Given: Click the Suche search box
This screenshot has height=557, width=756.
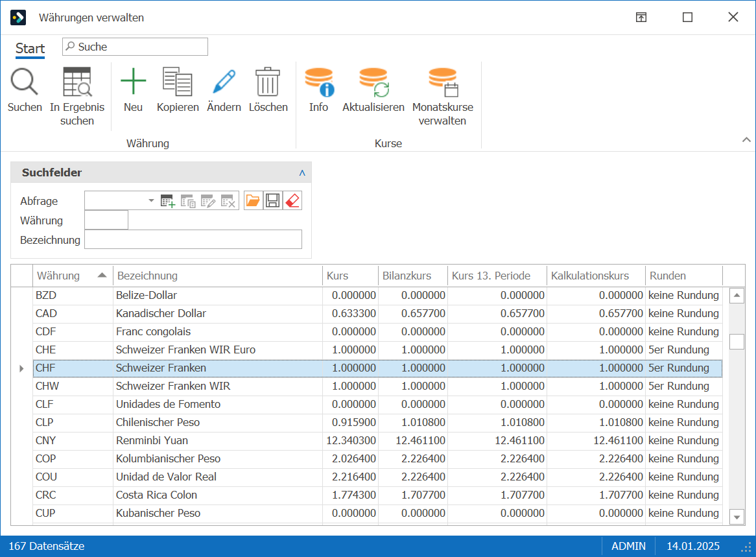Looking at the screenshot, I should pos(135,47).
